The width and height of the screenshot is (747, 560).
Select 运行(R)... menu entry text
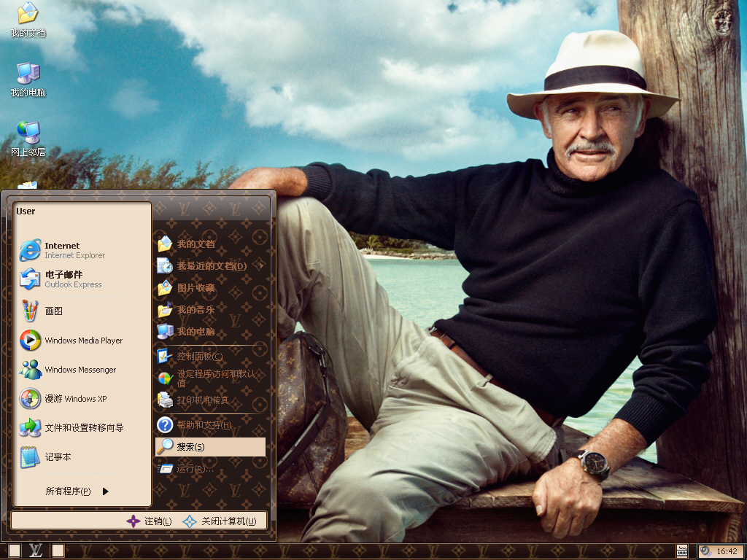coord(195,469)
